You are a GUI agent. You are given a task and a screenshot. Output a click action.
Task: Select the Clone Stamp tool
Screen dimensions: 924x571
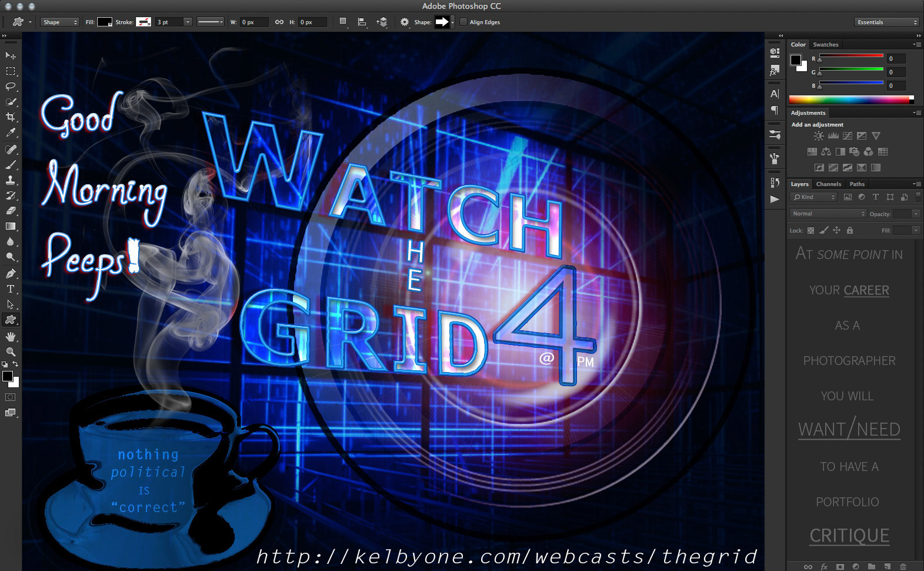coord(11,180)
